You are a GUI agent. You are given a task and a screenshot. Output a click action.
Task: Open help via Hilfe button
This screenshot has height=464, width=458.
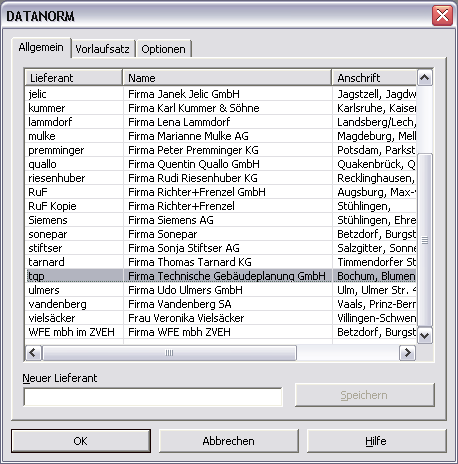376,441
